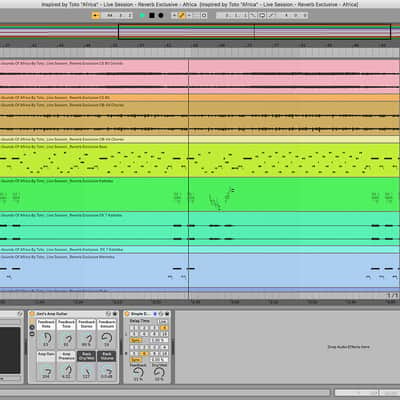Click the Feedback Stereo macro knob
400x400 pixels.
[87, 339]
